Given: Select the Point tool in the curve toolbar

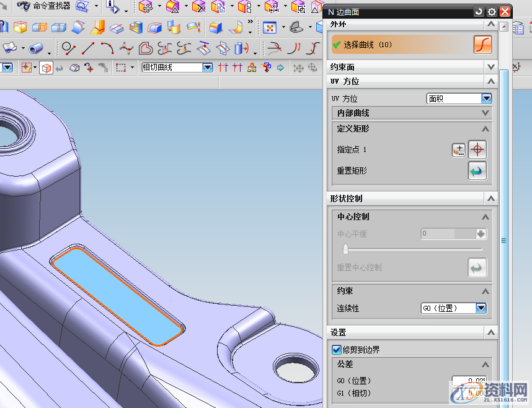Looking at the screenshot, I should pyautogui.click(x=68, y=48).
